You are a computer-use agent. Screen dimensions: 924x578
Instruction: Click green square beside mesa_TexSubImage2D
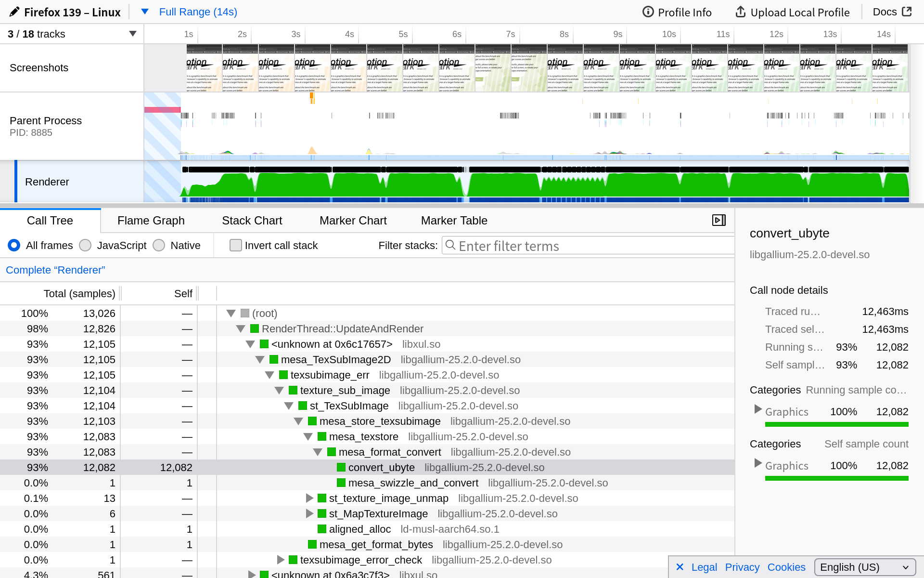(x=274, y=359)
